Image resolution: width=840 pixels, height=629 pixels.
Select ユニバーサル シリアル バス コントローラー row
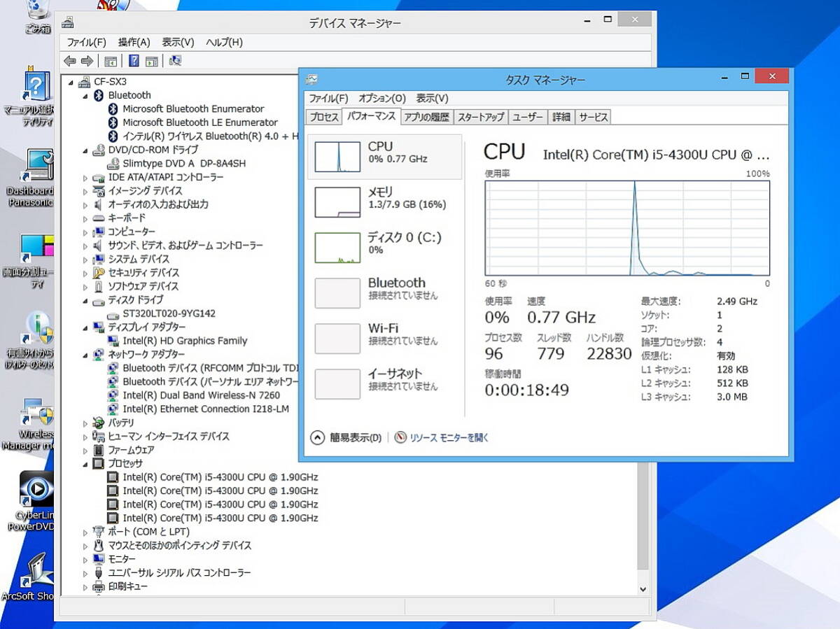click(179, 573)
